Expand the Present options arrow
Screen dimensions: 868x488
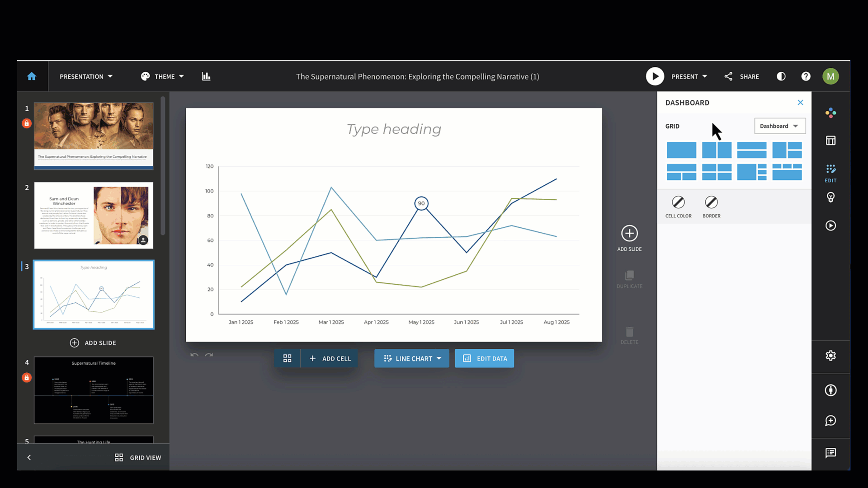point(704,76)
